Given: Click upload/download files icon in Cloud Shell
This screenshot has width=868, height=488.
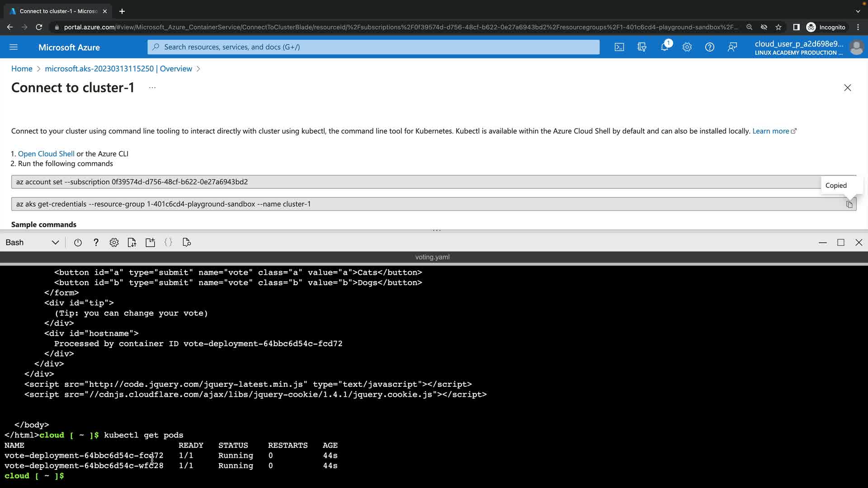Looking at the screenshot, I should [132, 243].
